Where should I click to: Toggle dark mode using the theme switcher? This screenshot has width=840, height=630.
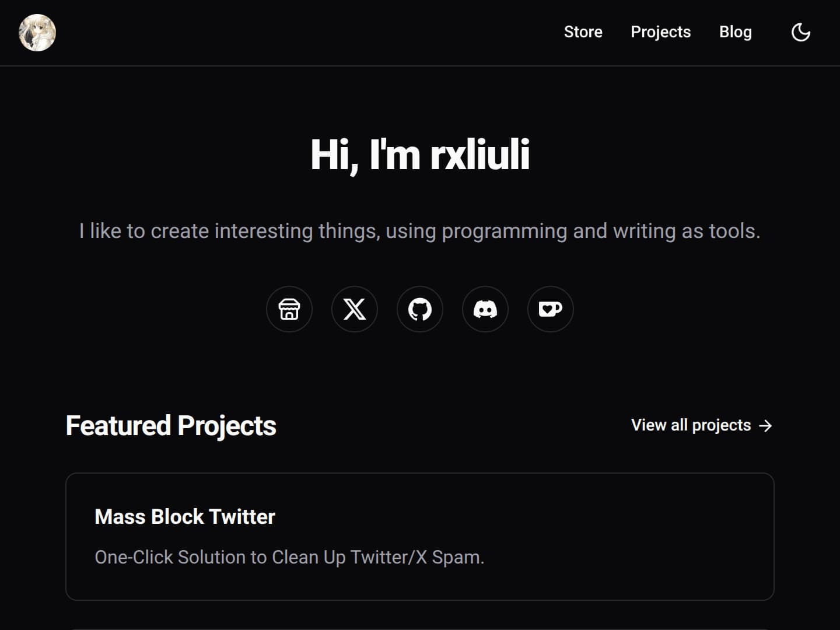(800, 32)
